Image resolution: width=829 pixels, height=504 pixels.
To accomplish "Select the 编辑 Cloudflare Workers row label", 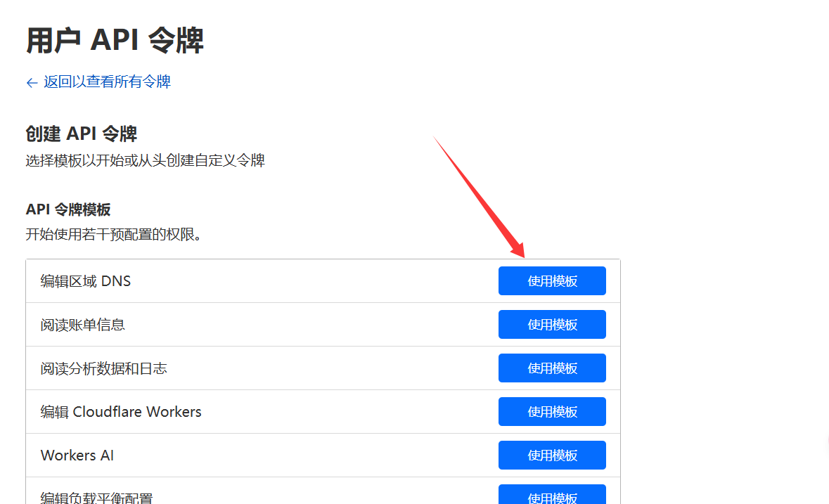I will click(121, 412).
